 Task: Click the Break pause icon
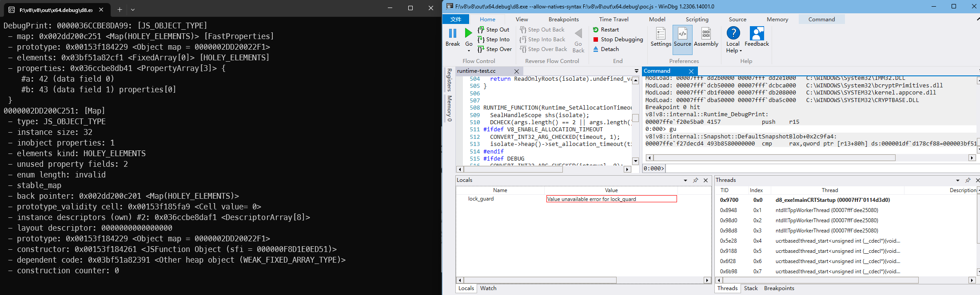452,34
